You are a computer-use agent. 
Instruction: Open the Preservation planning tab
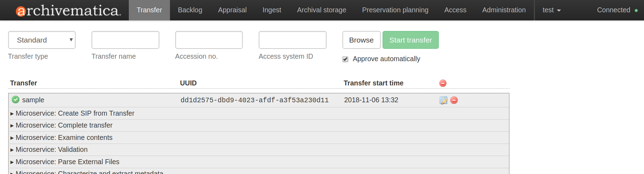395,10
